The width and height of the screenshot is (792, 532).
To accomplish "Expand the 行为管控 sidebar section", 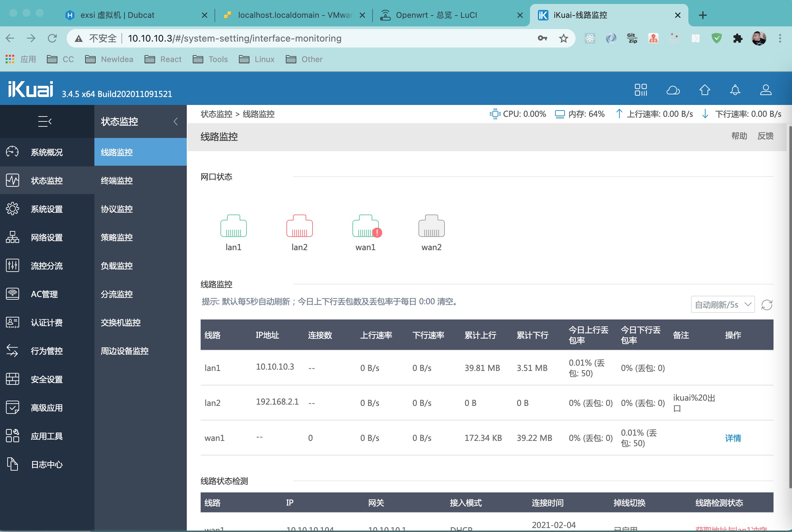I will 47,351.
